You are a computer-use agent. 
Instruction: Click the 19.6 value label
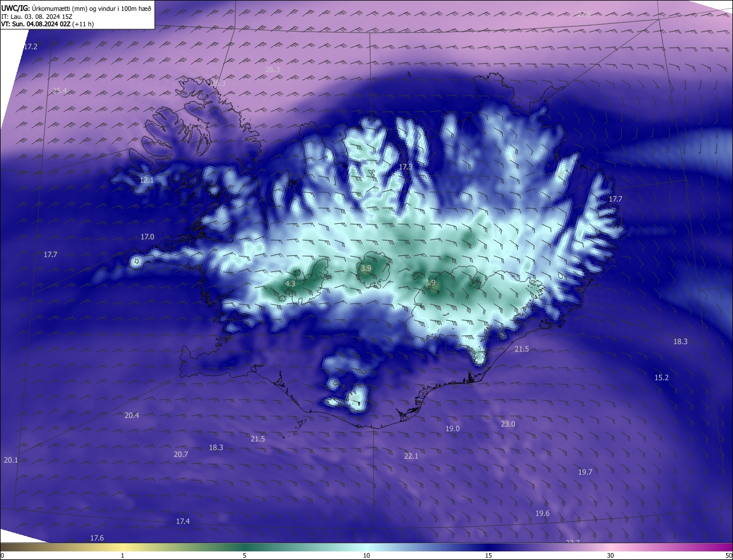[x=542, y=513]
